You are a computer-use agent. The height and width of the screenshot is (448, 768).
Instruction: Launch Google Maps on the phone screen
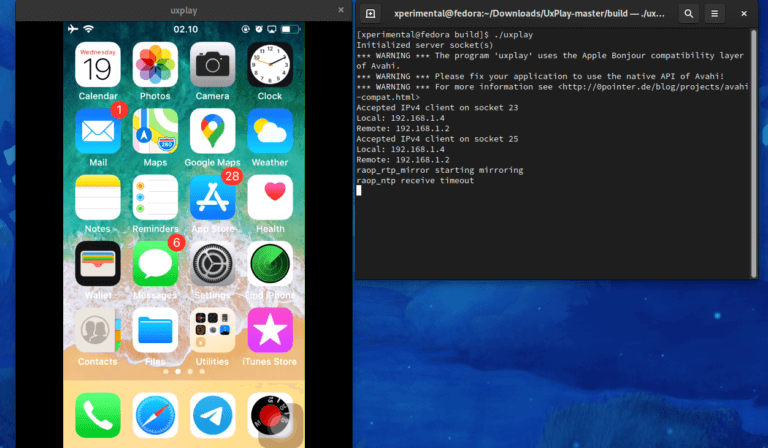[212, 131]
